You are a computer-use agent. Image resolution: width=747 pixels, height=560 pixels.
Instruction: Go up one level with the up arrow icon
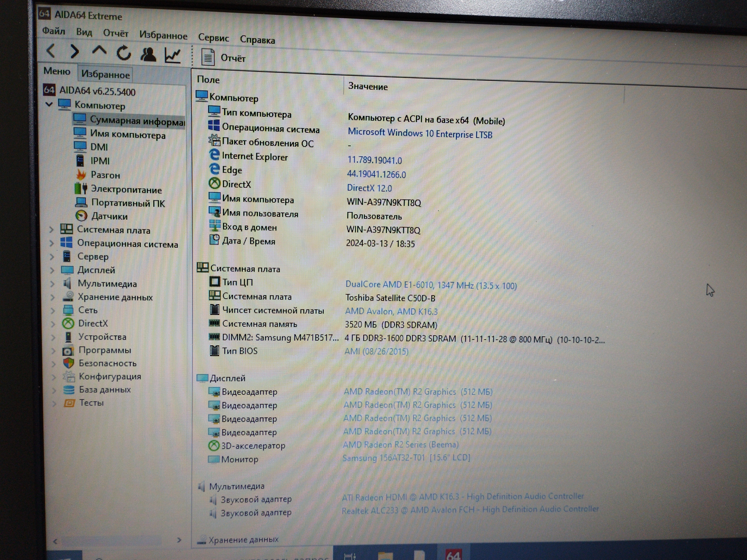[x=99, y=51]
